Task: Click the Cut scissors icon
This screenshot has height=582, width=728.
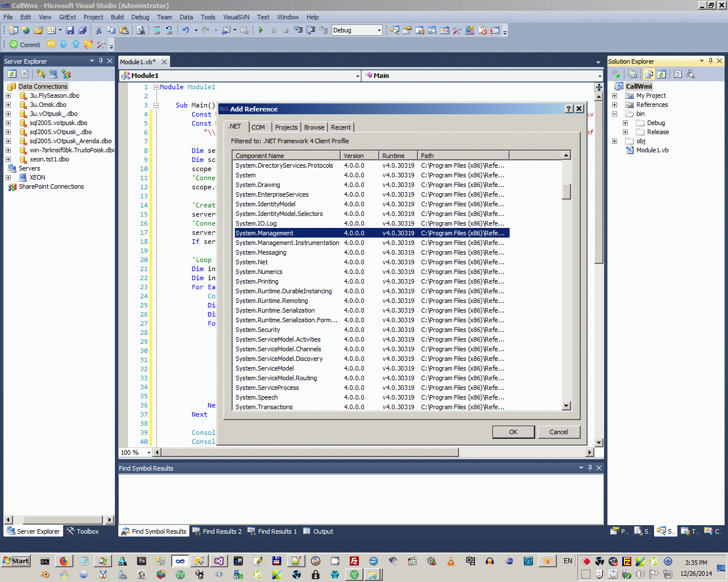Action: coord(98,30)
